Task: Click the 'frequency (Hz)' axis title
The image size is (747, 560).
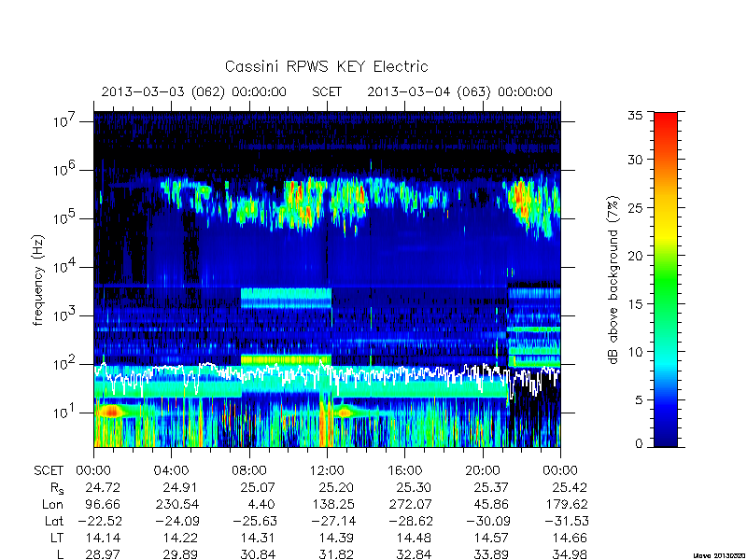Action: [38, 280]
